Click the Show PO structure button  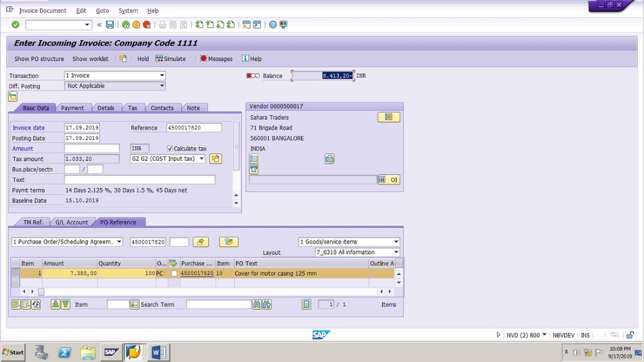point(39,59)
